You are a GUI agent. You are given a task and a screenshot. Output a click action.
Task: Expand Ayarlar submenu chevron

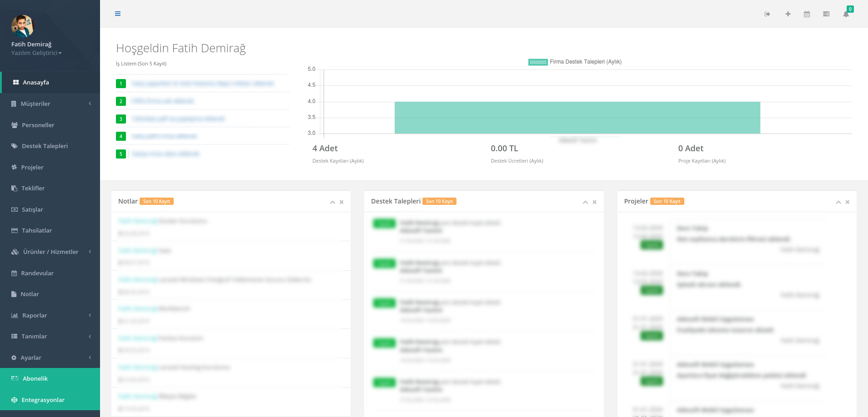90,357
